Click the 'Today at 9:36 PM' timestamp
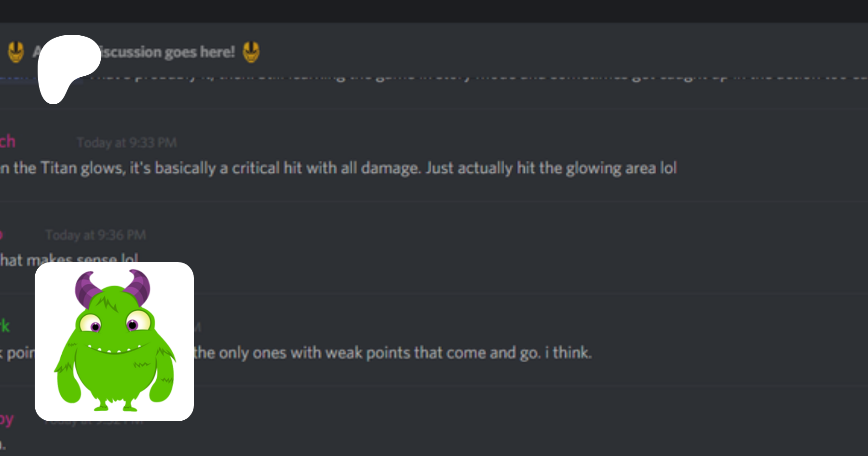 click(x=95, y=235)
